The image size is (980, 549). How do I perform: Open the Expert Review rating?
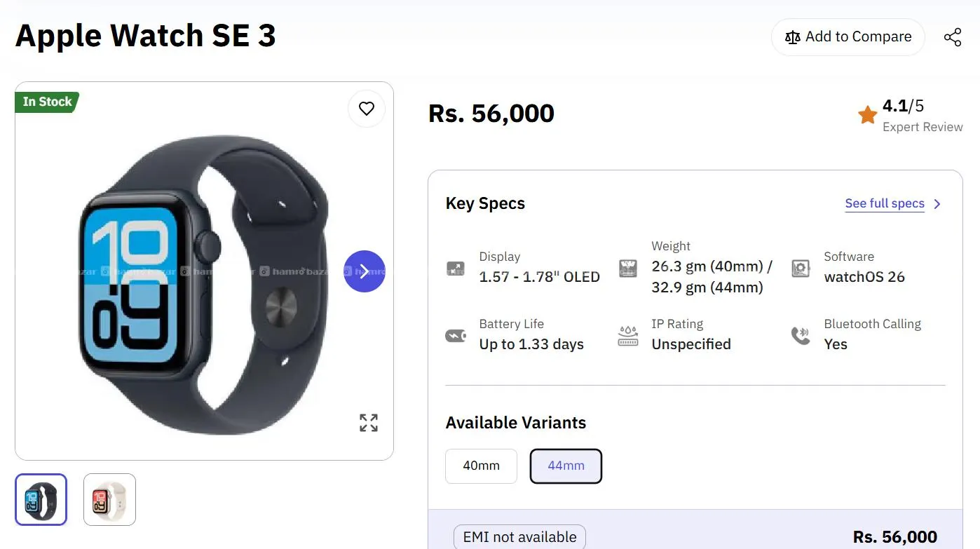(923, 127)
